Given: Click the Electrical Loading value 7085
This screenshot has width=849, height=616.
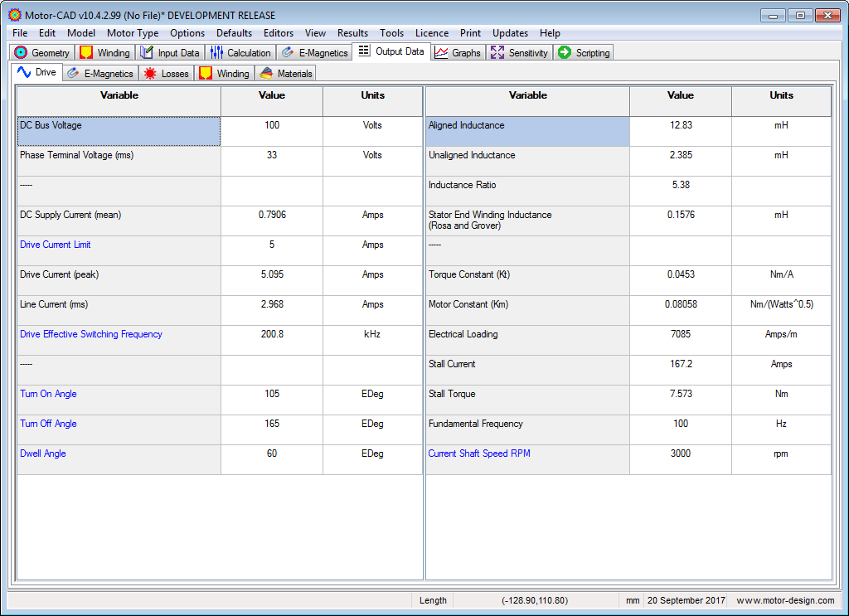Looking at the screenshot, I should (681, 334).
